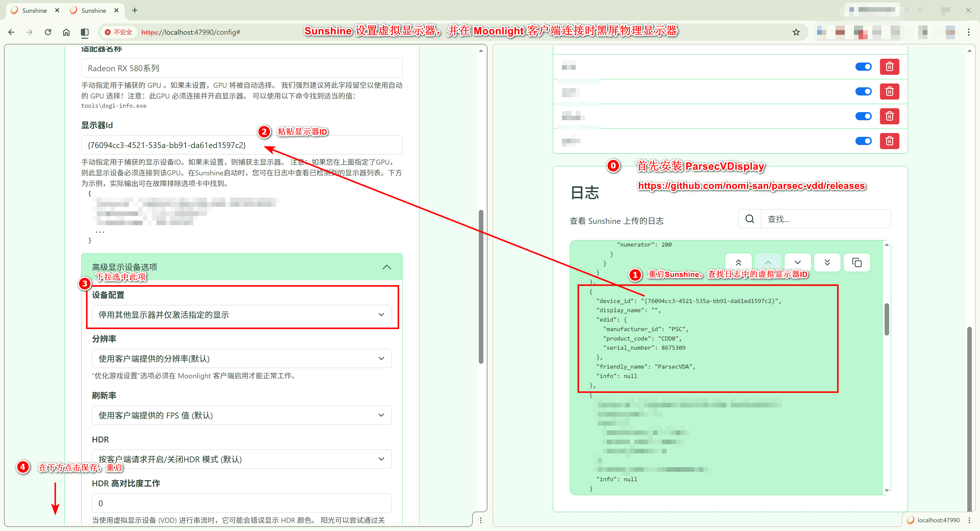Copy the log with the copy icon
980x531 pixels.
coord(857,263)
